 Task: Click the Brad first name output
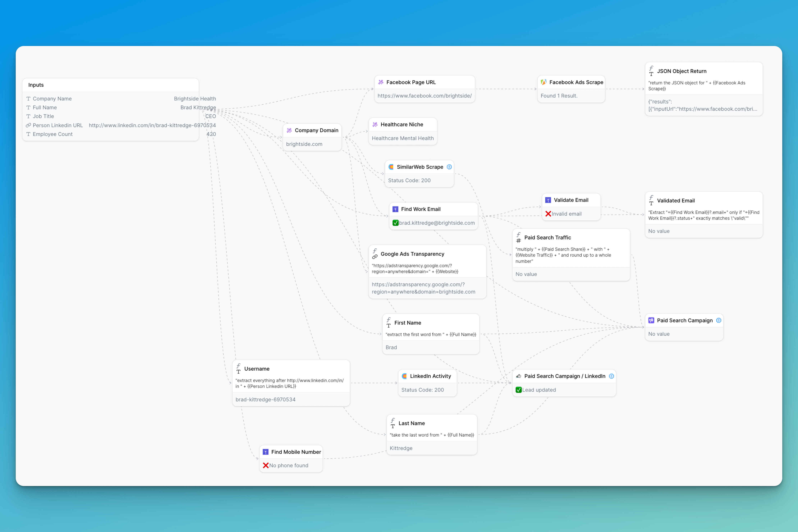tap(391, 347)
